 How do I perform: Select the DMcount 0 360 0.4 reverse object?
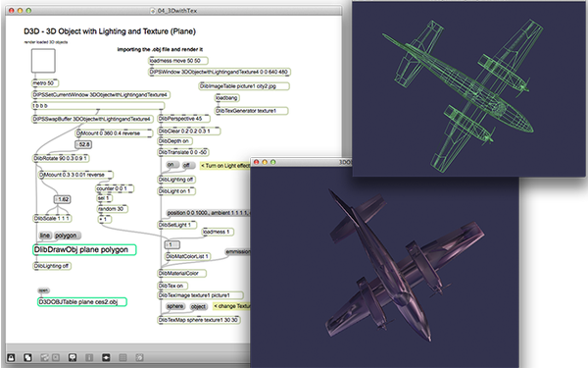click(114, 133)
